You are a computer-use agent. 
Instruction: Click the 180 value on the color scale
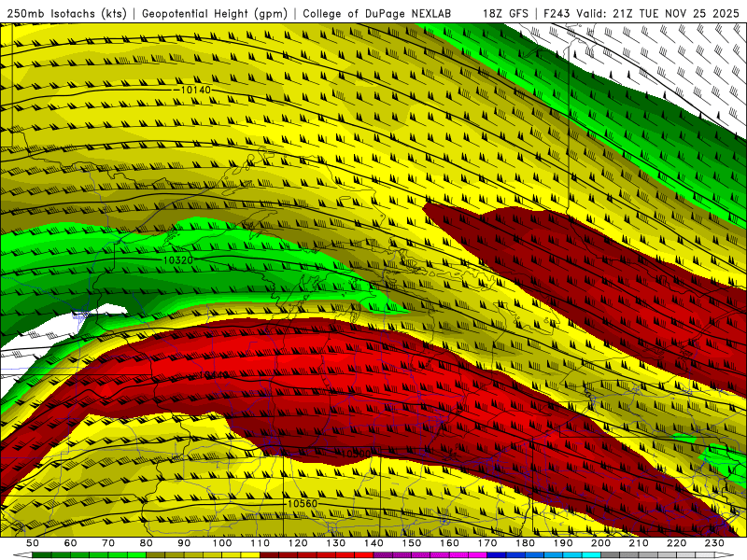tap(526, 543)
